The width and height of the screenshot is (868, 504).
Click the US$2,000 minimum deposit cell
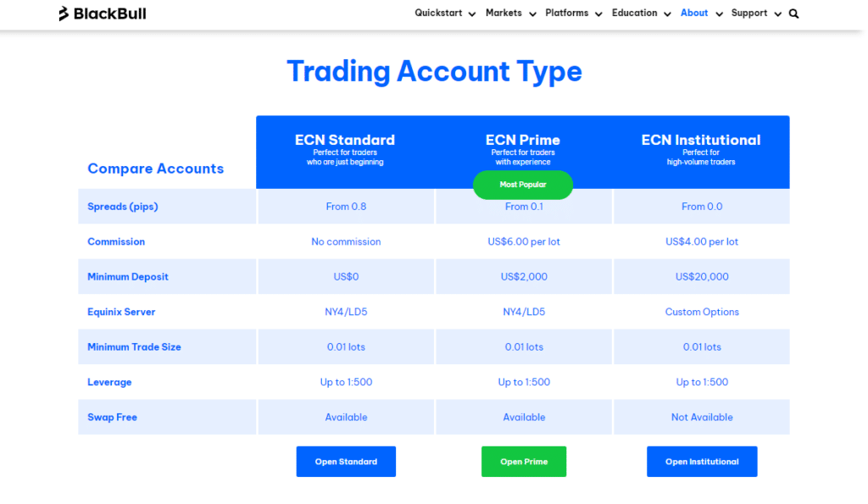tap(524, 277)
